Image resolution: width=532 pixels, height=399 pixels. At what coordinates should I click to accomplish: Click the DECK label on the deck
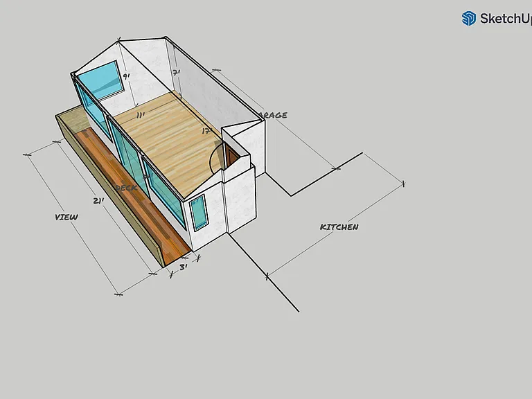pos(126,188)
